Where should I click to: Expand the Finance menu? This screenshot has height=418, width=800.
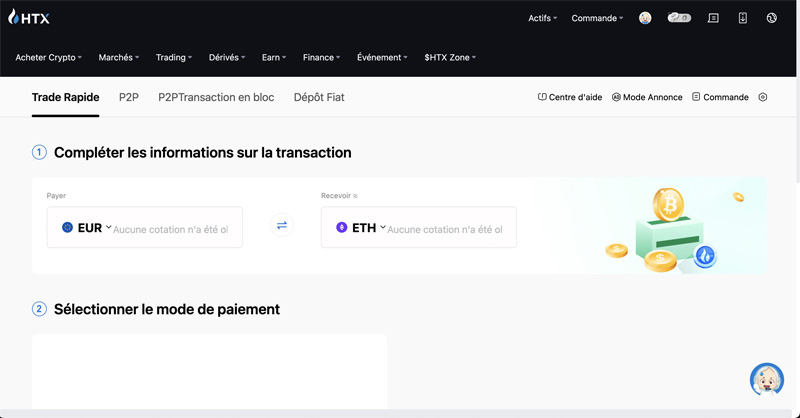[x=321, y=58]
